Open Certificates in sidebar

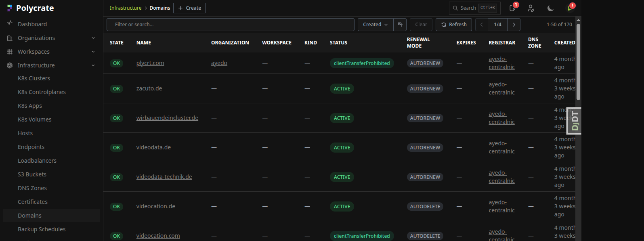tap(33, 202)
